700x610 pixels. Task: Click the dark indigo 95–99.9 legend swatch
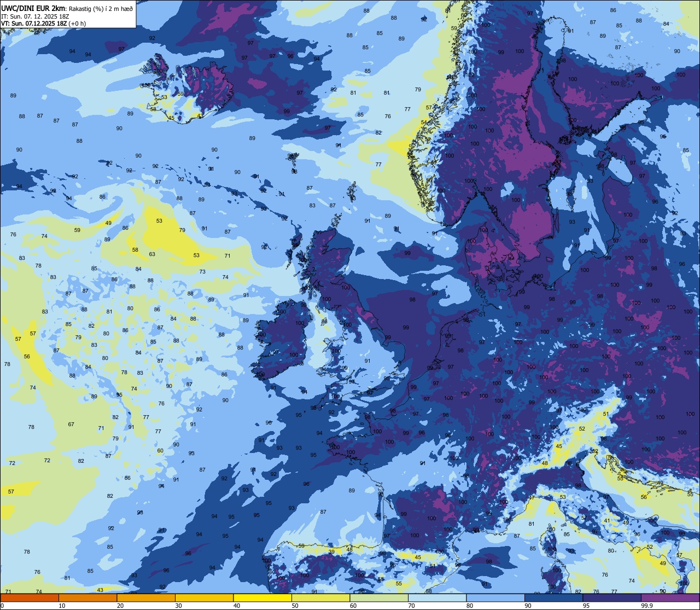612,597
